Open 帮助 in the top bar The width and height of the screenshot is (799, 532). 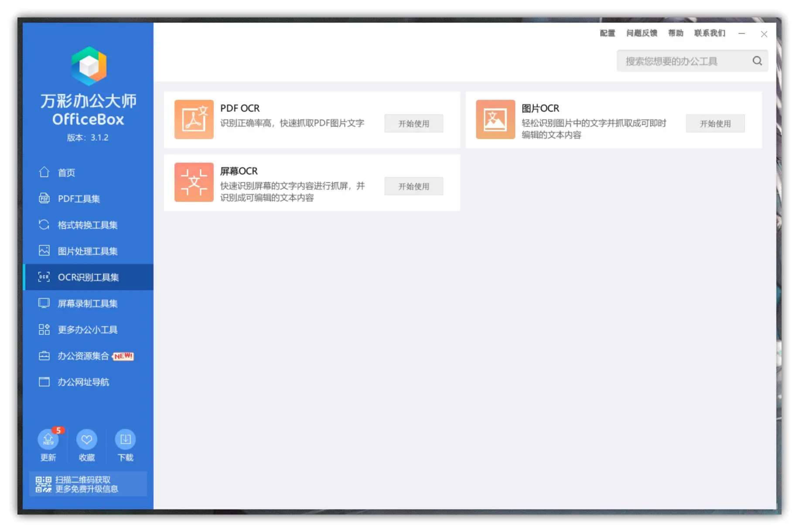point(676,33)
